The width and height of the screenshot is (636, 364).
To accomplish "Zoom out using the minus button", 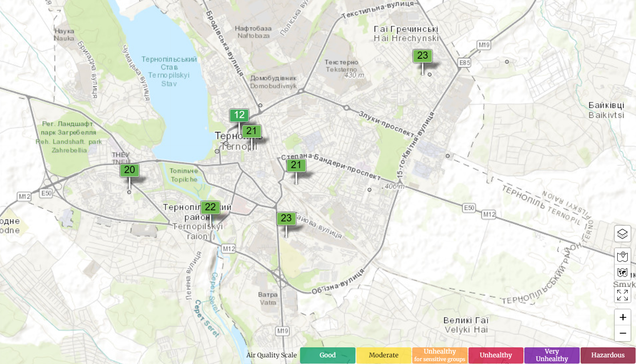I will pos(622,333).
